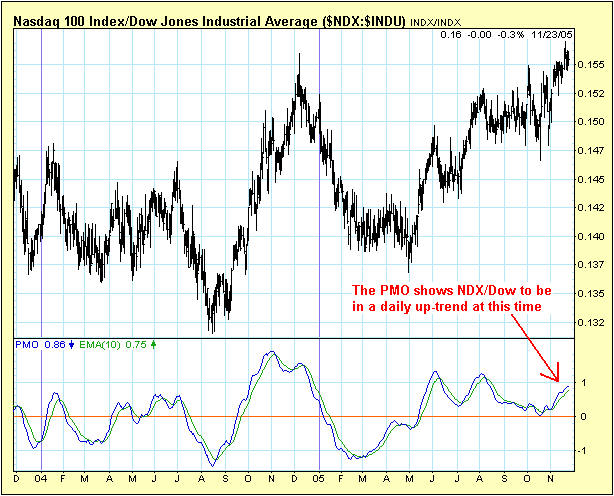
Task: Click the 04 year marker on time axis
Action: click(37, 478)
